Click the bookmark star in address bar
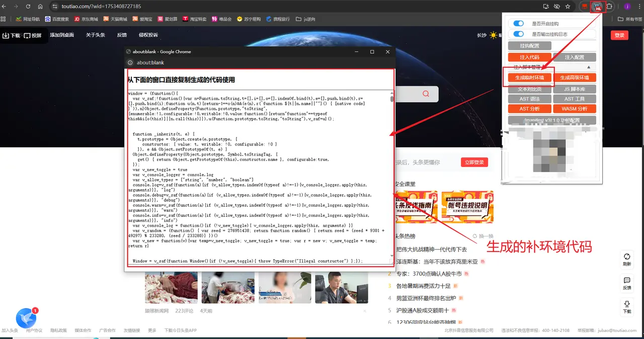The height and width of the screenshot is (339, 644). pyautogui.click(x=567, y=7)
